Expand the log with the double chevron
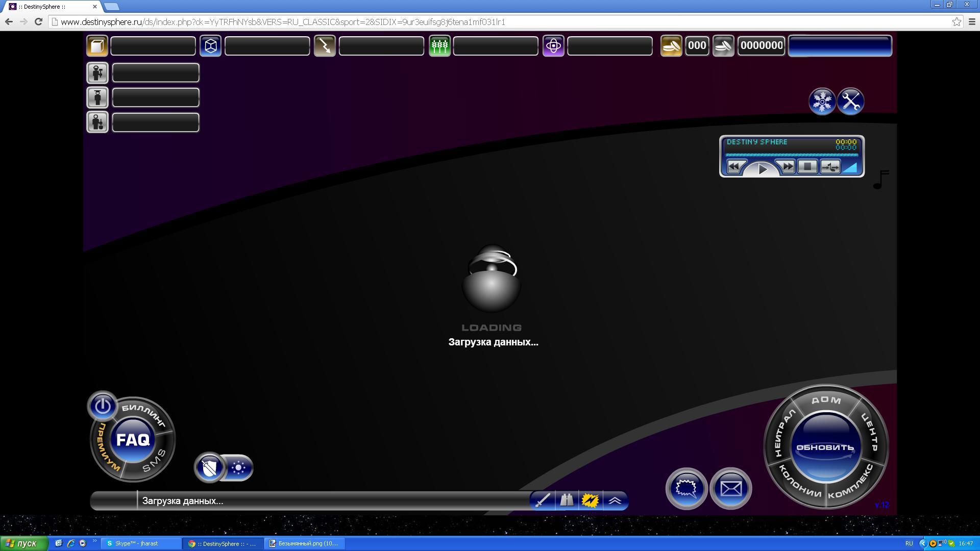The width and height of the screenshot is (980, 551). [615, 500]
